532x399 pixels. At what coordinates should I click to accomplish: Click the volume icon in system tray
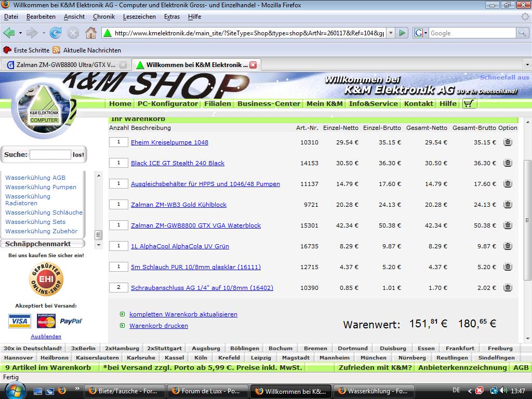pos(504,391)
